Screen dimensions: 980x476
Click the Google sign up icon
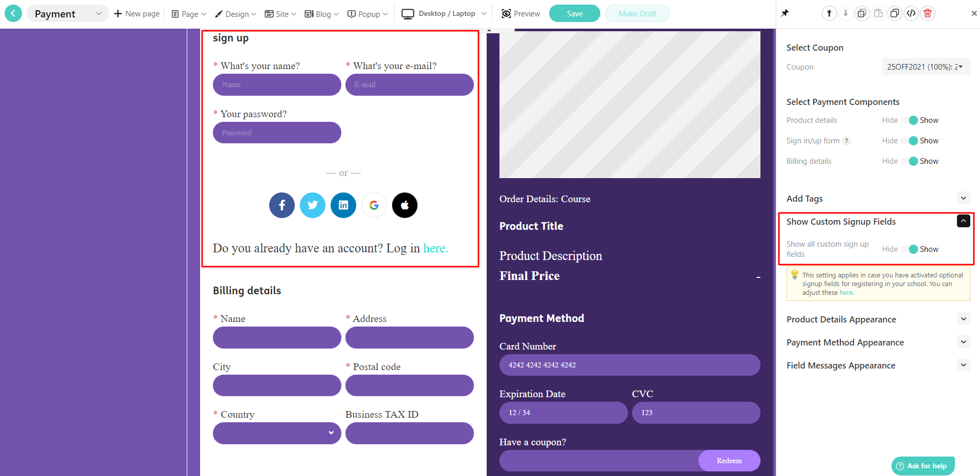coord(374,205)
